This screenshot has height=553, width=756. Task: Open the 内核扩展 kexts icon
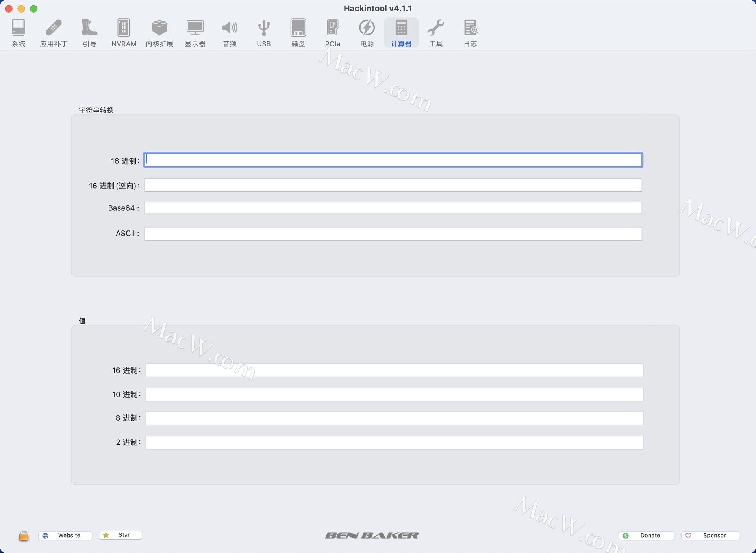[x=159, y=33]
